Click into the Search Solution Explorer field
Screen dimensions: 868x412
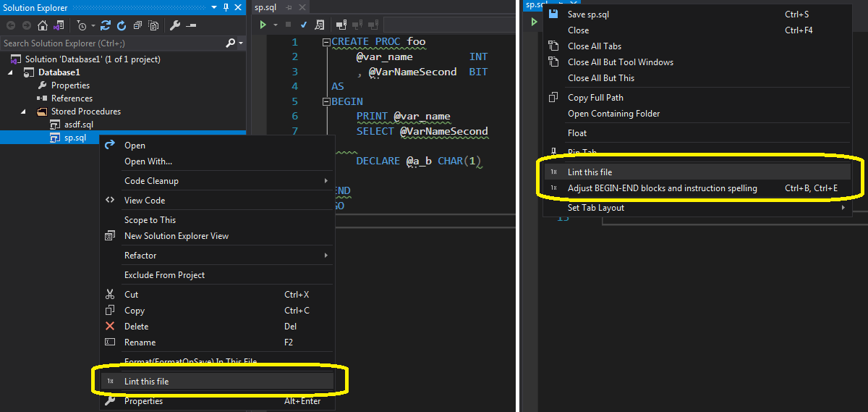114,43
